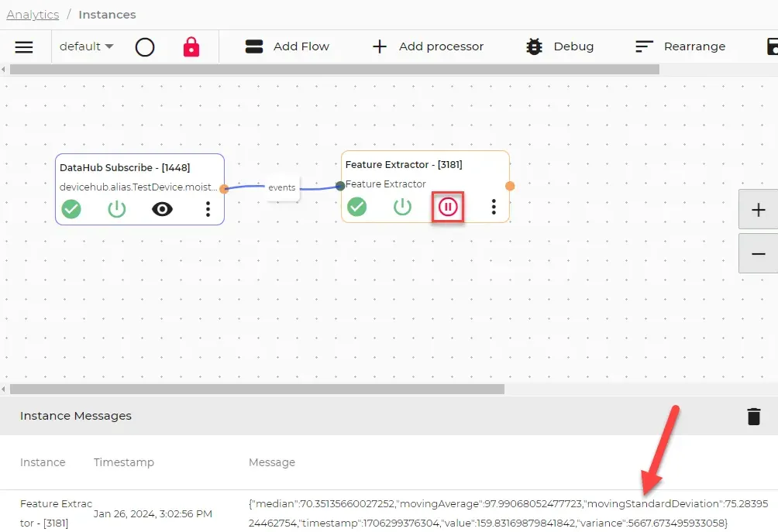
Task: Click Message column header
Action: click(x=272, y=462)
